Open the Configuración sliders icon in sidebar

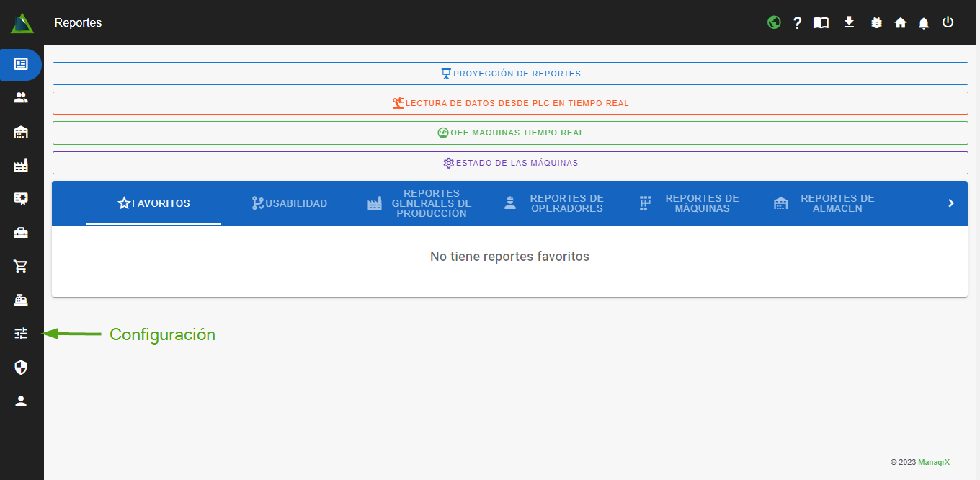pyautogui.click(x=21, y=334)
